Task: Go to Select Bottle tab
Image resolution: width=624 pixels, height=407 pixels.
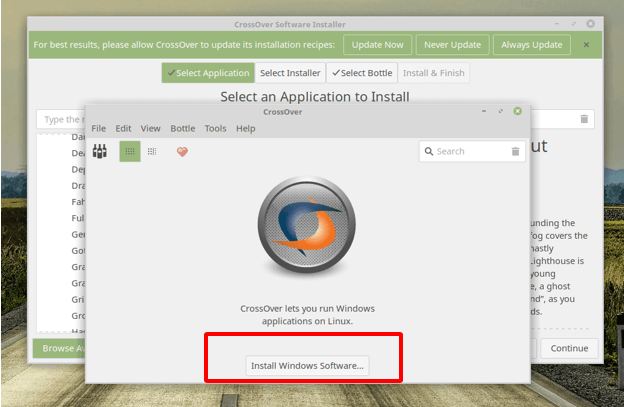Action: 362,73
